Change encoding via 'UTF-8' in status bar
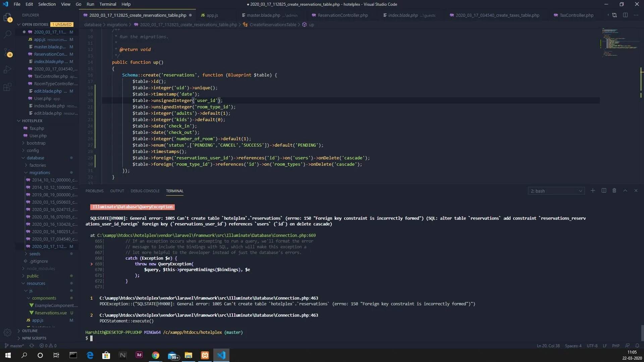Screen dimensions: 644x362 pos(592,346)
